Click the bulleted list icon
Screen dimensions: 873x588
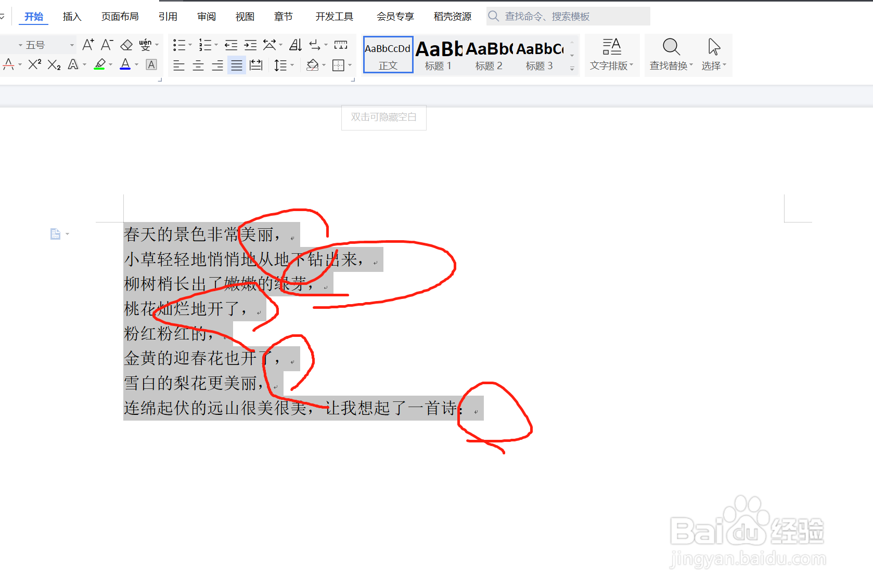tap(179, 45)
